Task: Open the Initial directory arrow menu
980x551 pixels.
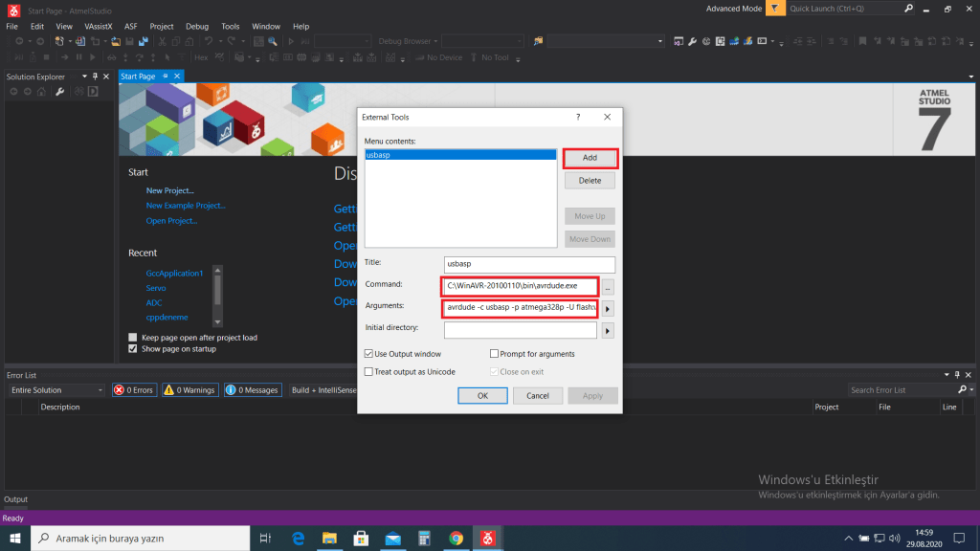Action: [608, 331]
